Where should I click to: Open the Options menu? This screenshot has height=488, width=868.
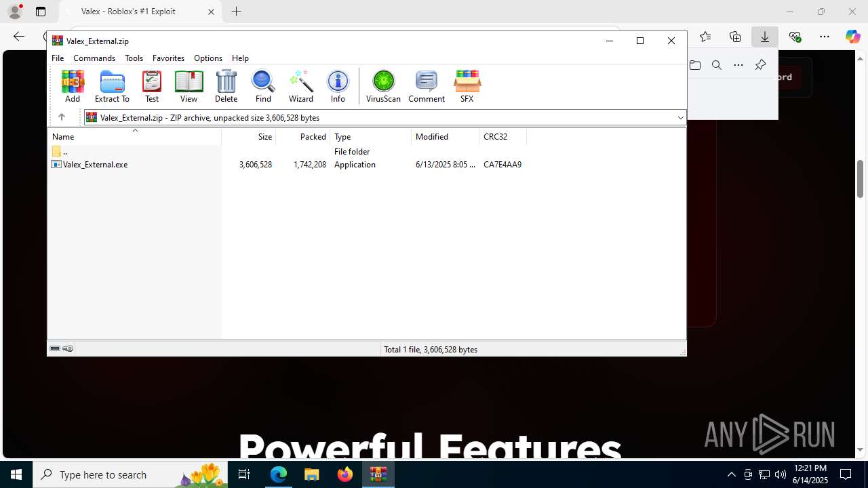tap(208, 58)
